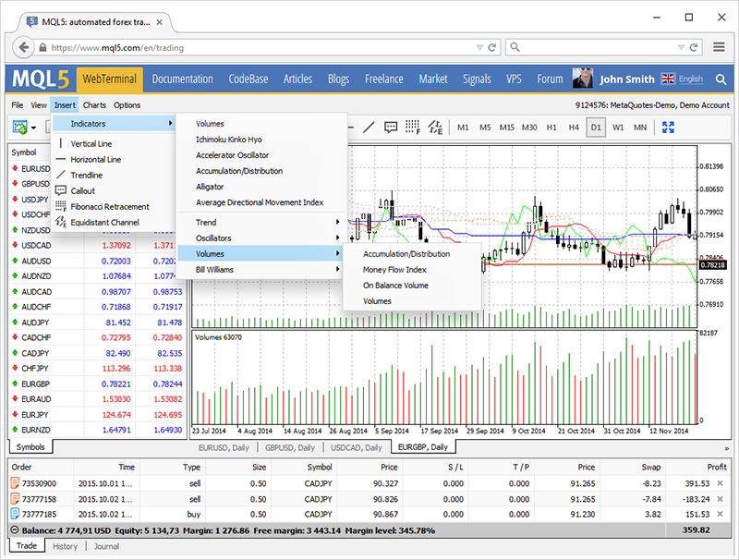Choose Money Flow Index from the submenu
The height and width of the screenshot is (560, 739).
394,270
